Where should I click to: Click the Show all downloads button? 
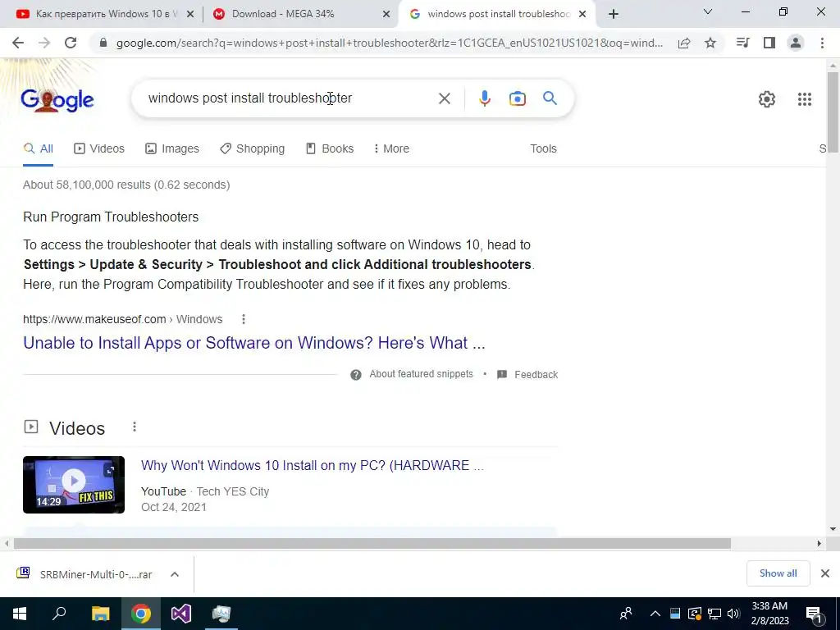[x=778, y=573]
